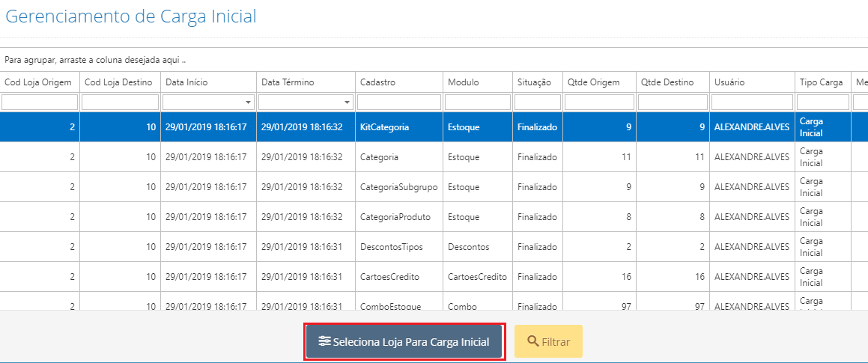Click Qtde Destino value 8
The height and width of the screenshot is (363, 868).
[x=673, y=217]
